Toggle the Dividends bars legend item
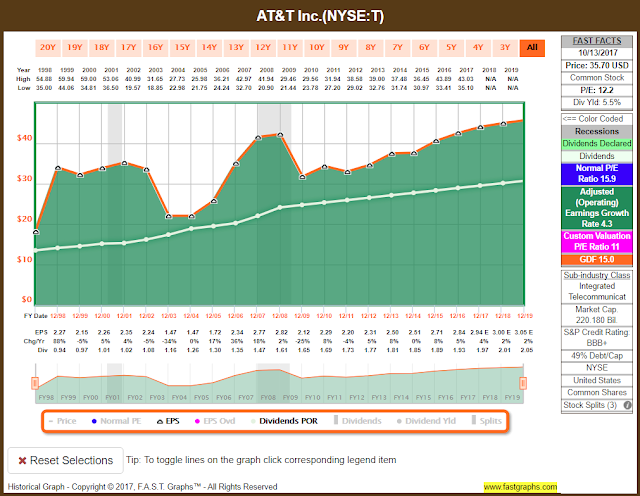 click(358, 421)
